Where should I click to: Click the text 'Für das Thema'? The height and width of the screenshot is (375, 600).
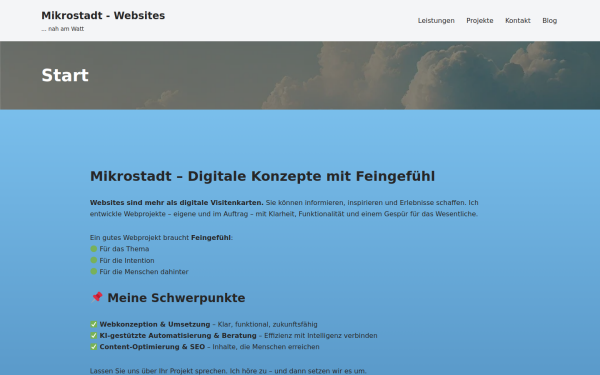tap(124, 249)
